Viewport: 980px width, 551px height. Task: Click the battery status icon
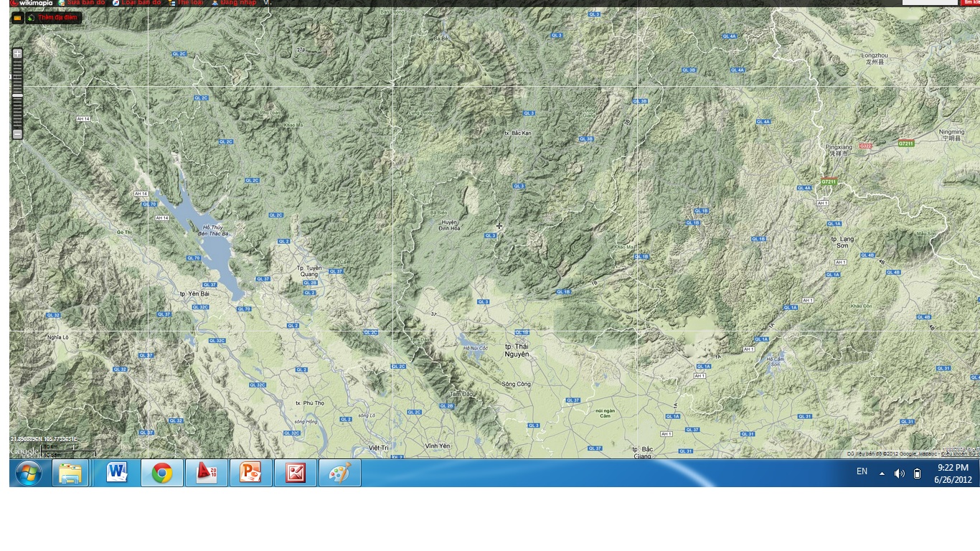pyautogui.click(x=917, y=474)
